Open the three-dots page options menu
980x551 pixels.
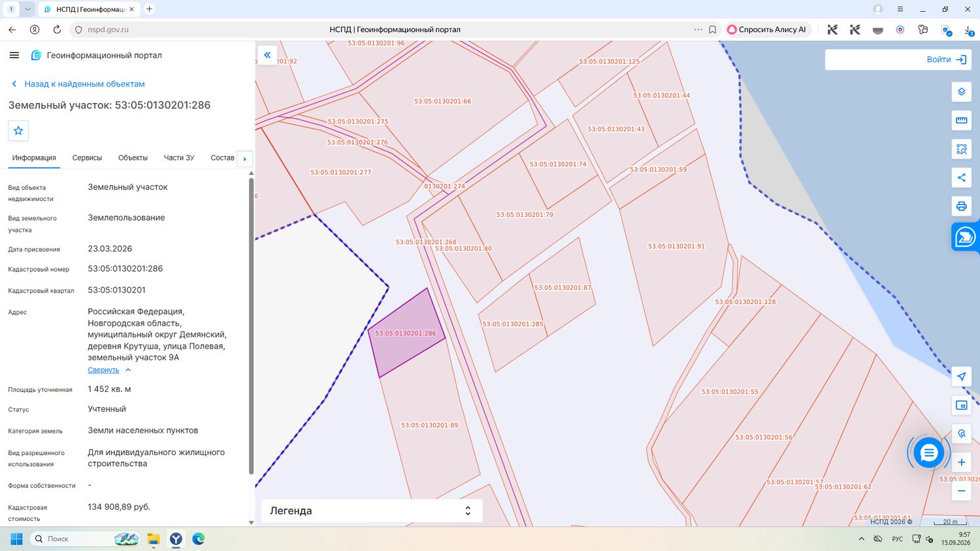[698, 29]
